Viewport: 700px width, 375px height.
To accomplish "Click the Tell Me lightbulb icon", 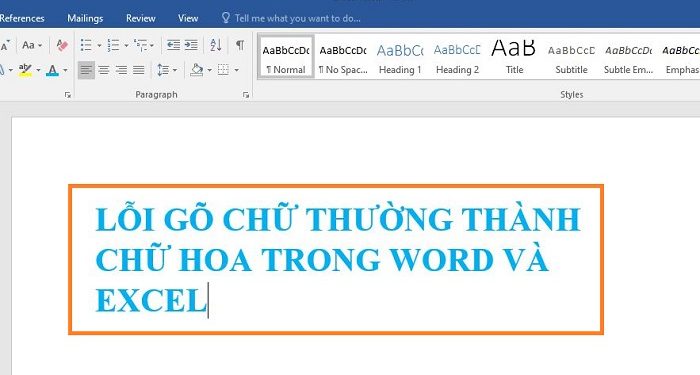I will pos(226,18).
